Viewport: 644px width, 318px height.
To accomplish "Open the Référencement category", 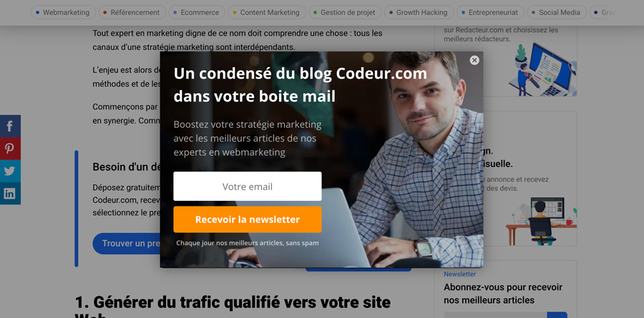I will 132,12.
